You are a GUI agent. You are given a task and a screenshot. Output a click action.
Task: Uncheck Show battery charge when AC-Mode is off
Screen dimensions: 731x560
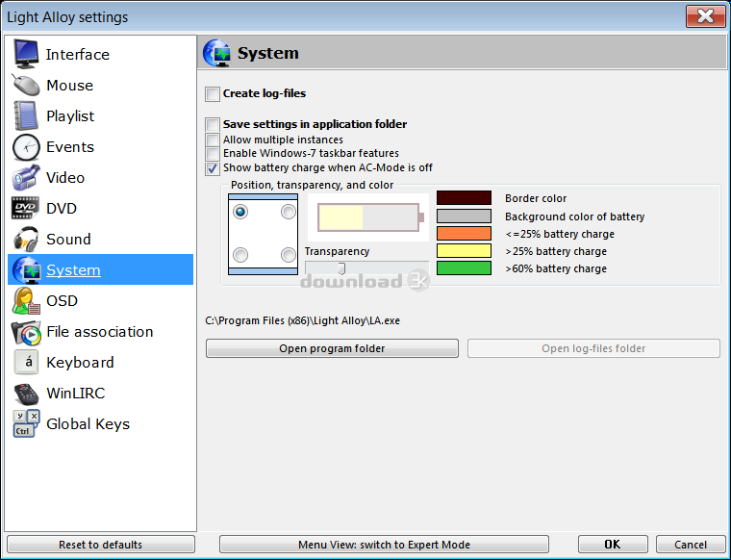coord(213,168)
